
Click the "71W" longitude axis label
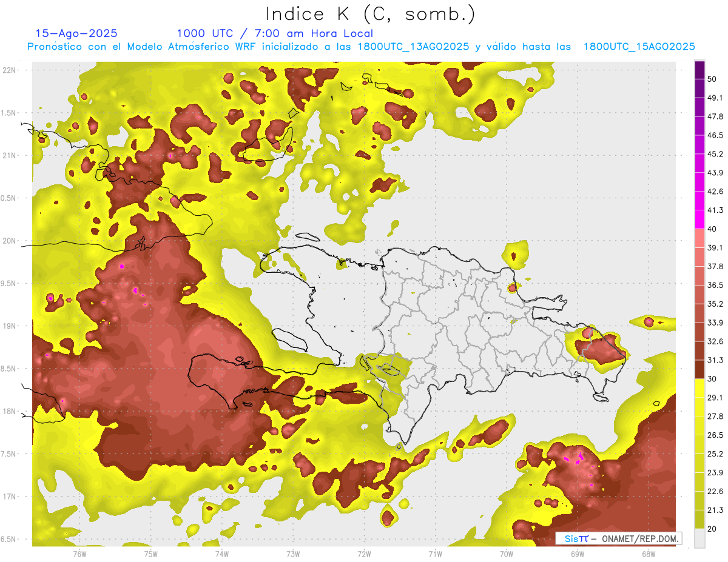[x=435, y=554]
